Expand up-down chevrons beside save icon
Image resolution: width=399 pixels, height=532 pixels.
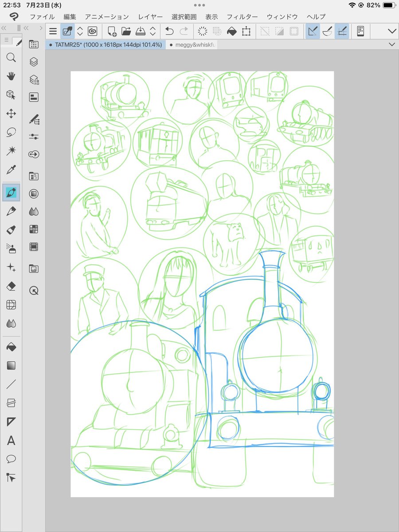coord(153,31)
